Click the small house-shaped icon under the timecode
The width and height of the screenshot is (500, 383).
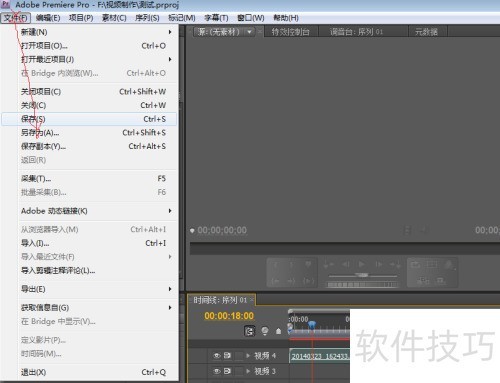[x=278, y=331]
